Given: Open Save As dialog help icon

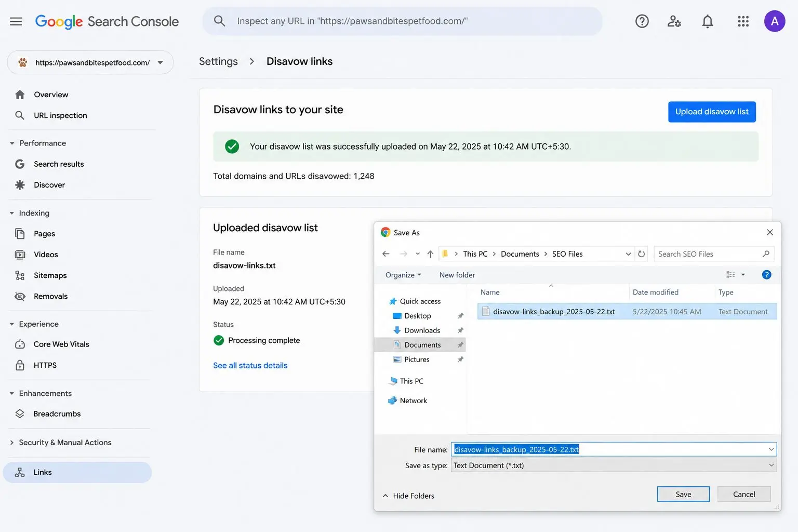Looking at the screenshot, I should pyautogui.click(x=766, y=275).
